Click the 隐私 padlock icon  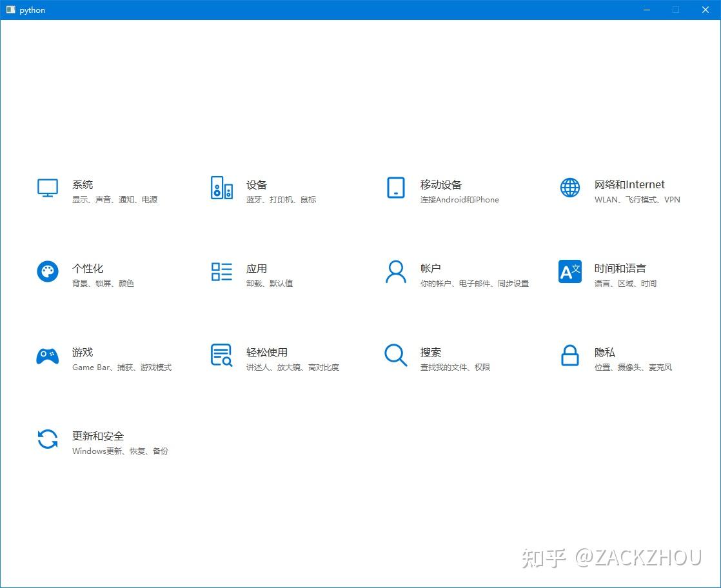click(569, 355)
